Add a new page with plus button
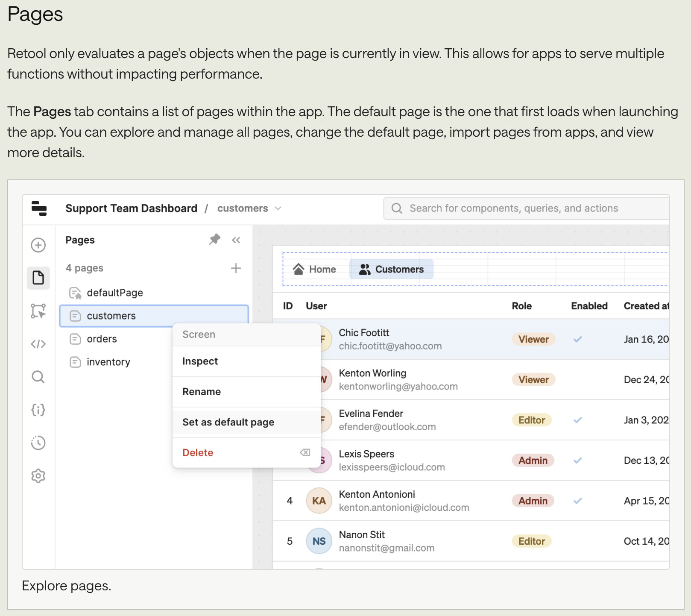Screen dimensions: 691x616 [x=236, y=268]
